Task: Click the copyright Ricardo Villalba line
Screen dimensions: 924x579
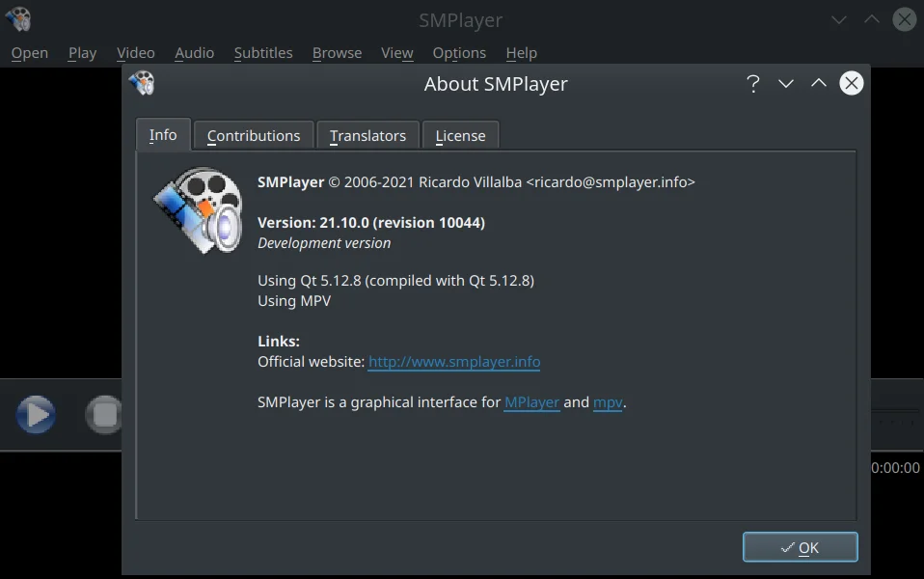Action: 476,182
